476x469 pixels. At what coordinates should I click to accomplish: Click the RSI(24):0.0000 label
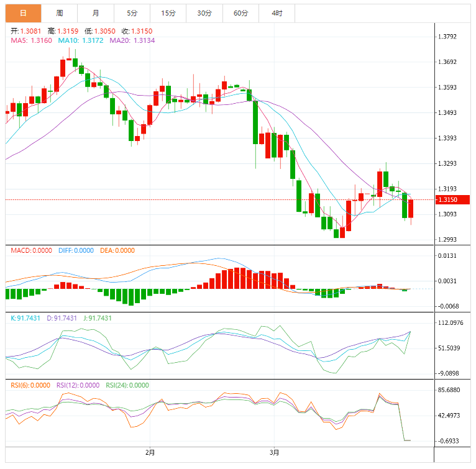pyautogui.click(x=127, y=385)
